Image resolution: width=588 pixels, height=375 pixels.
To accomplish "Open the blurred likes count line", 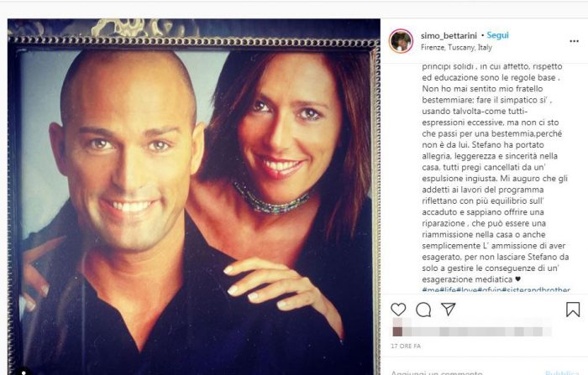I will (x=471, y=331).
